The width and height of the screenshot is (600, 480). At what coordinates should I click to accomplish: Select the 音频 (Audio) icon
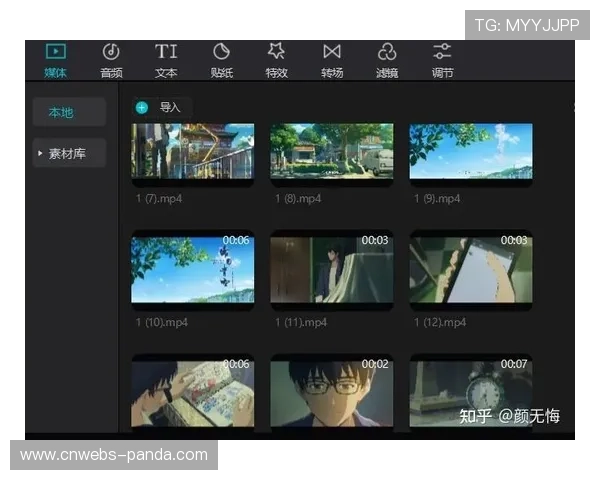[x=111, y=51]
